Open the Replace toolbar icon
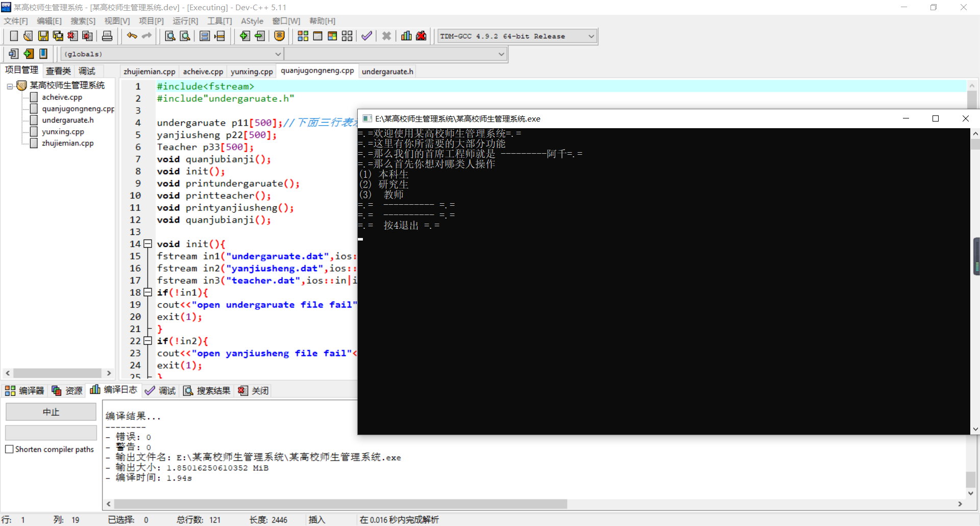This screenshot has height=526, width=980. pyautogui.click(x=185, y=36)
